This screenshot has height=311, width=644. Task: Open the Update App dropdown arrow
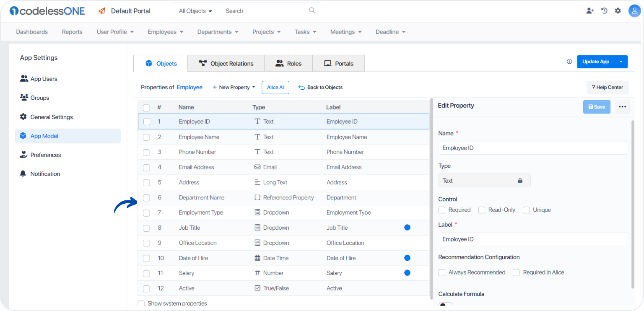click(621, 62)
